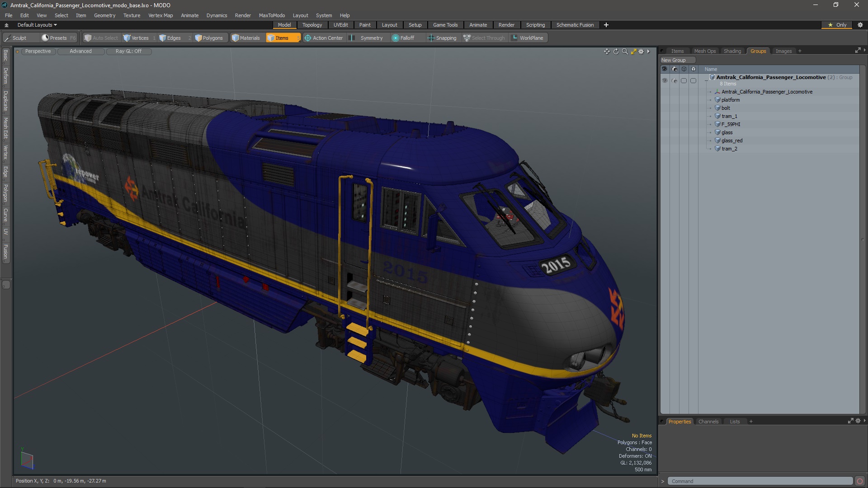Open the Geometry menu

click(x=104, y=15)
